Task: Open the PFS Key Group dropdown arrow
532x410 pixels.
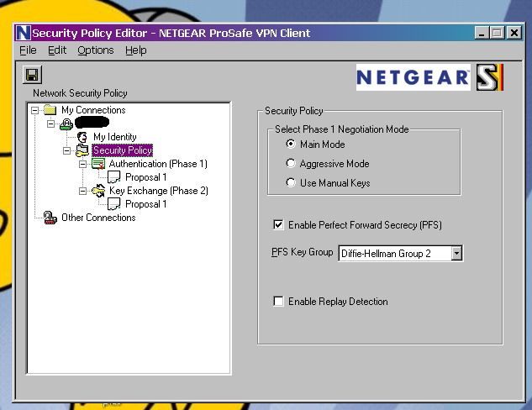Action: tap(456, 254)
